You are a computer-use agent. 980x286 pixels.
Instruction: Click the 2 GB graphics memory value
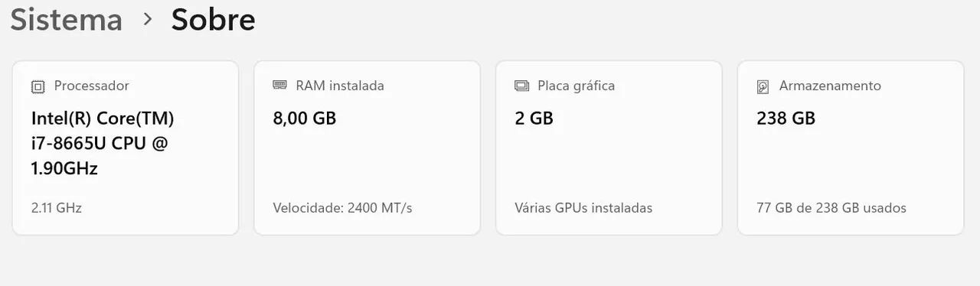click(534, 119)
